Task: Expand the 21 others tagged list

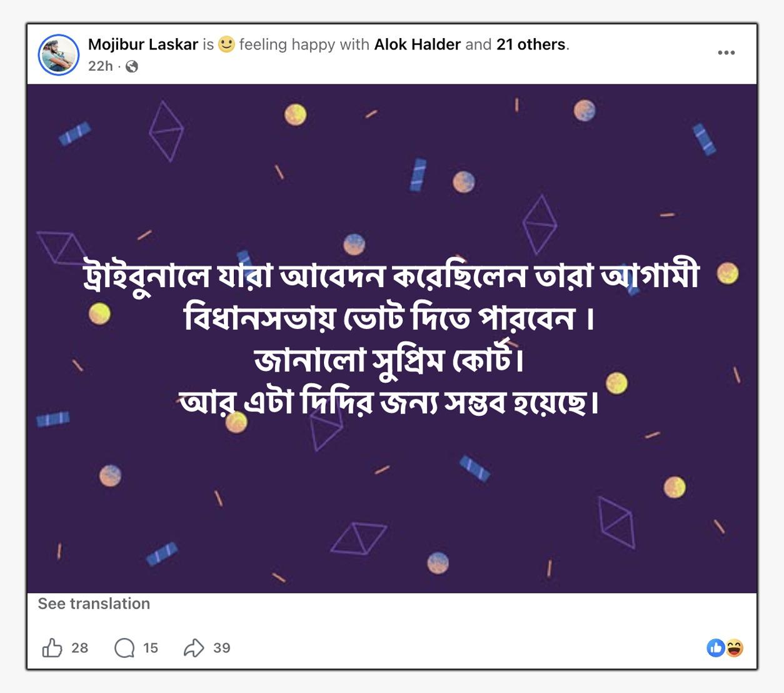Action: [x=531, y=44]
